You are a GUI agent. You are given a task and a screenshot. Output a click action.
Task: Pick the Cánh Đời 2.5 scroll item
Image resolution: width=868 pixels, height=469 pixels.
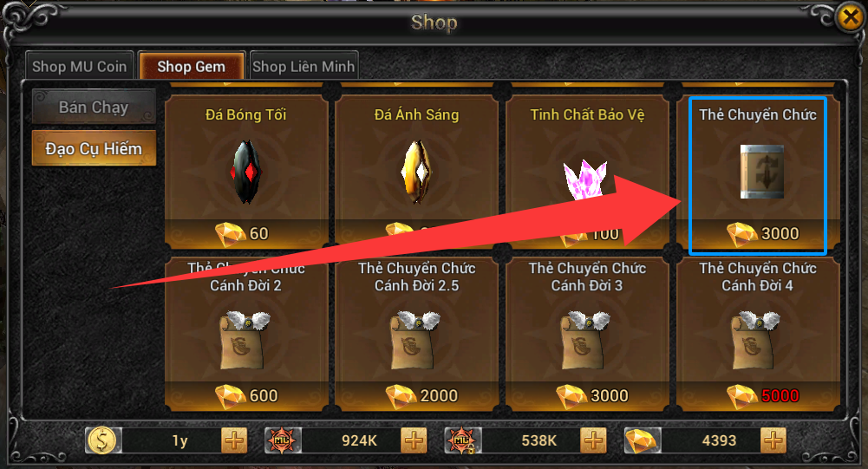pos(414,340)
